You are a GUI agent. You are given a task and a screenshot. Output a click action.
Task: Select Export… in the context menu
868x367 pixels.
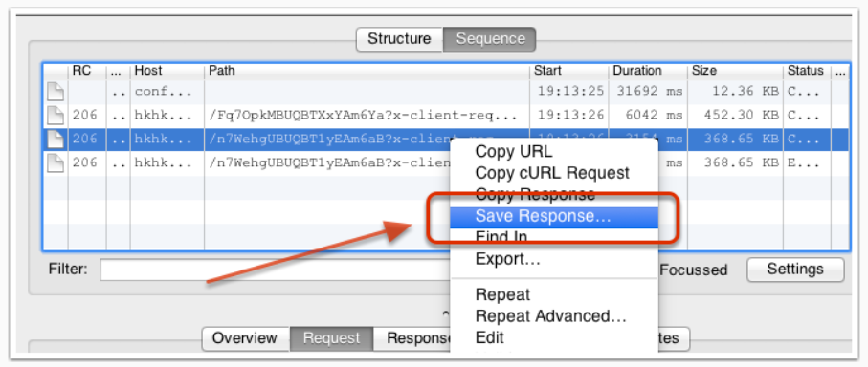(508, 259)
